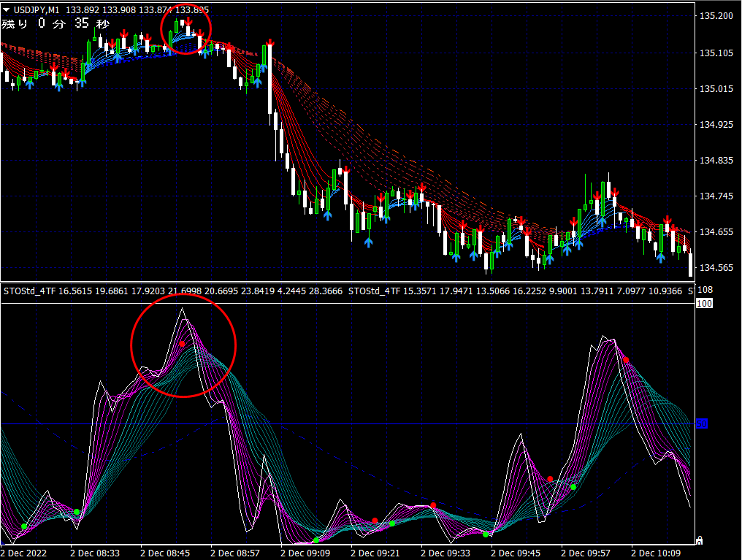Click the 2 Dec 09:21 time label
The height and width of the screenshot is (560, 742).
pos(375,553)
